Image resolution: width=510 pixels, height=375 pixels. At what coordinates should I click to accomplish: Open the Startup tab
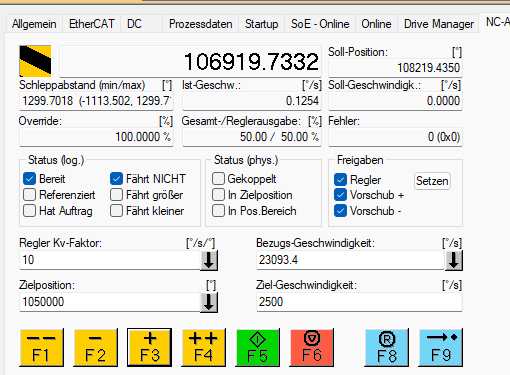point(262,24)
